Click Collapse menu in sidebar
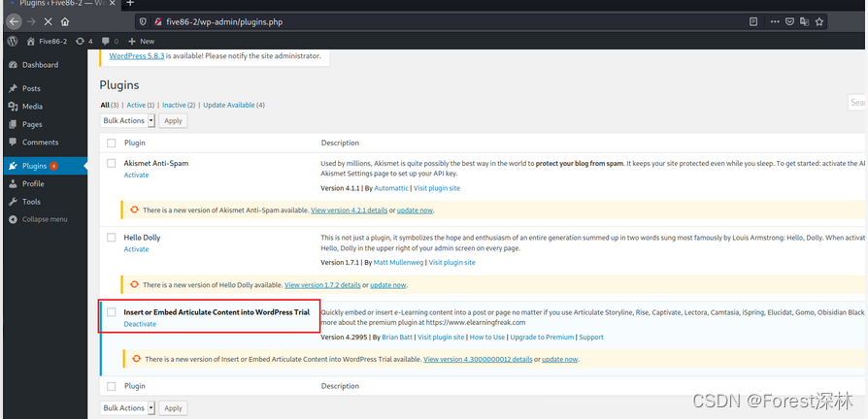 [x=45, y=219]
